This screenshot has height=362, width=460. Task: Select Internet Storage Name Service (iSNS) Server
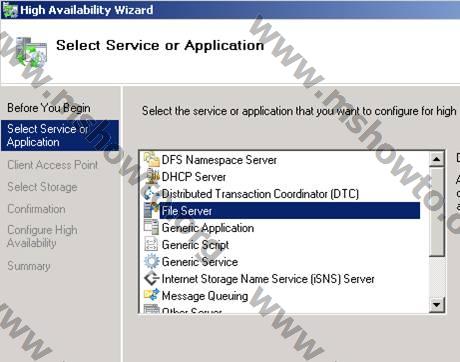click(x=268, y=279)
